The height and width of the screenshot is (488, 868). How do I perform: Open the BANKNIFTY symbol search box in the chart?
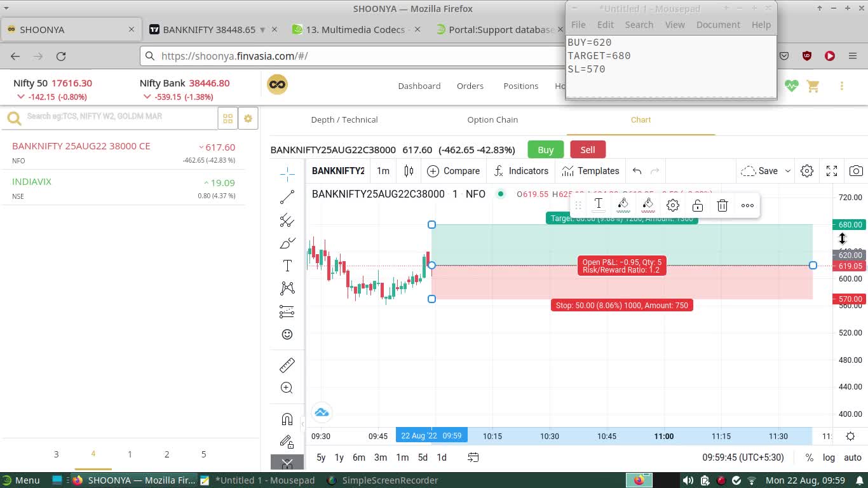point(338,171)
